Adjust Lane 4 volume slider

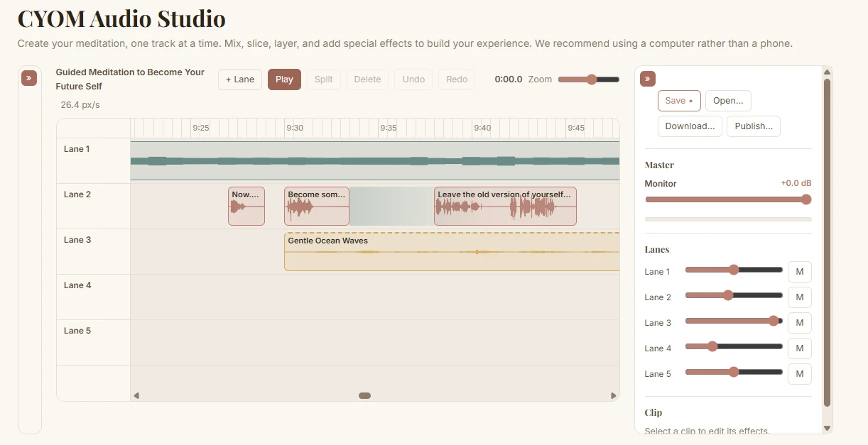[x=734, y=346]
